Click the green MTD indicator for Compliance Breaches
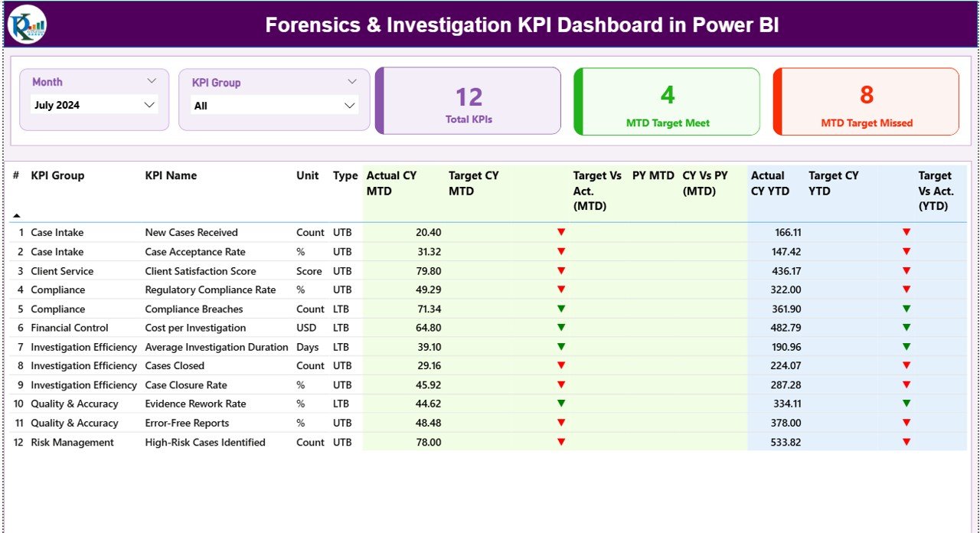Screen dimensions: 980x533 561,309
